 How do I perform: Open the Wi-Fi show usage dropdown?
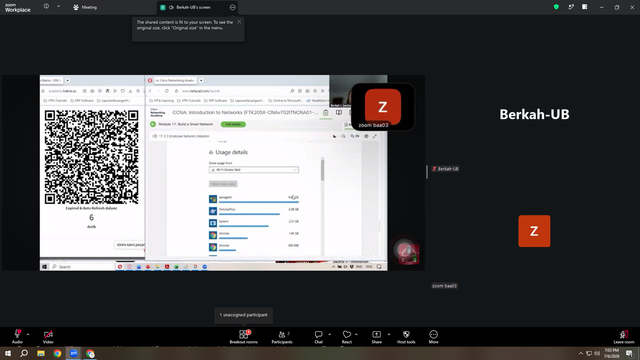click(253, 170)
